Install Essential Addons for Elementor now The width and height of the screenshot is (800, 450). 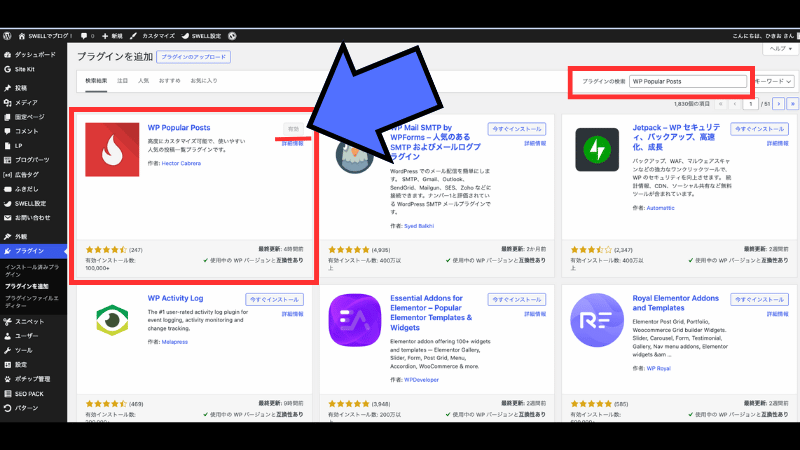point(517,299)
